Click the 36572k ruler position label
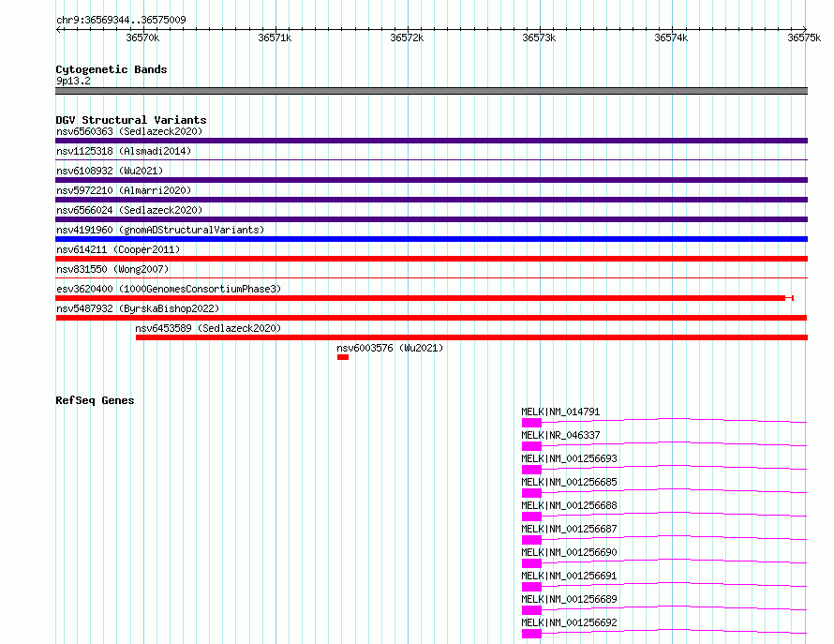The width and height of the screenshot is (834, 644). tap(407, 37)
